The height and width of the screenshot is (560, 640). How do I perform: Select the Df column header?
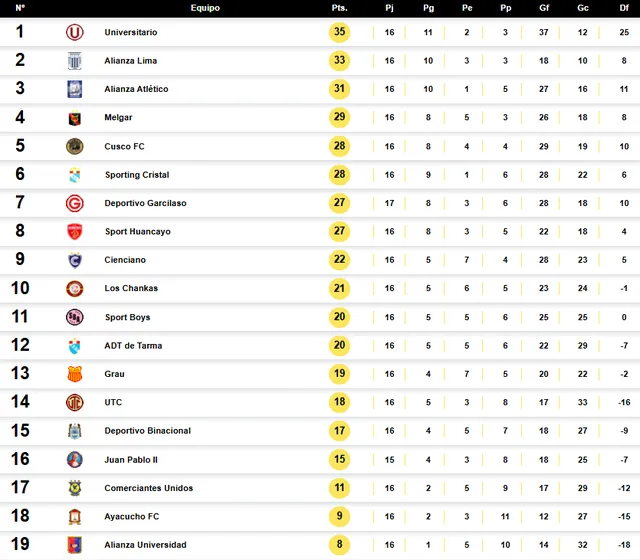point(624,8)
